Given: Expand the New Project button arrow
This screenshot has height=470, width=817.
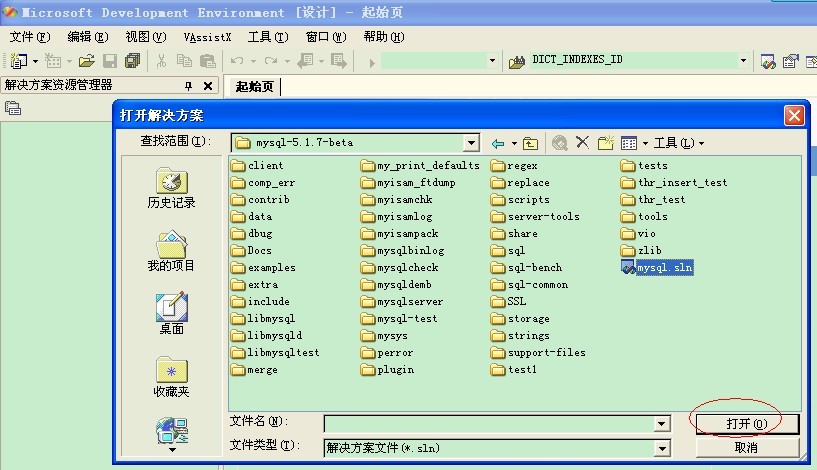Looking at the screenshot, I should 35,61.
